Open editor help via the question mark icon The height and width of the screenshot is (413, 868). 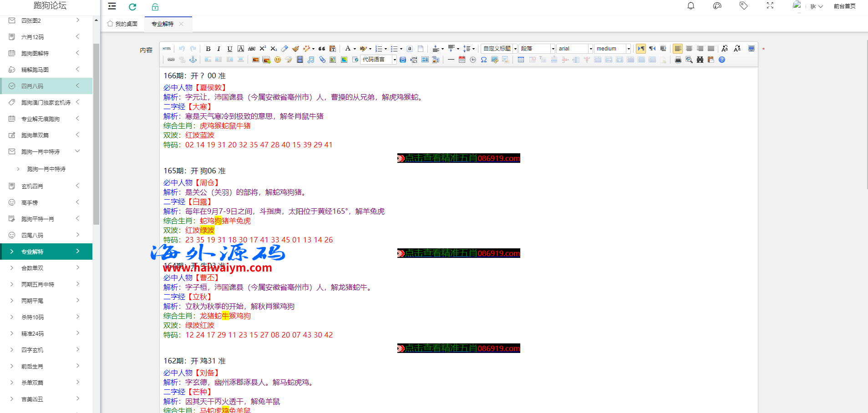pyautogui.click(x=722, y=60)
